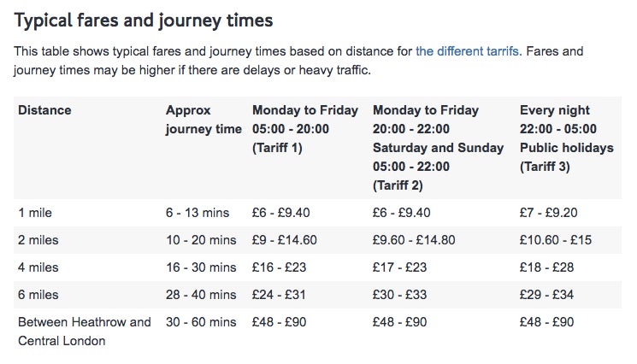Click the £17 - £23 fare cell
The width and height of the screenshot is (637, 364).
coord(400,267)
